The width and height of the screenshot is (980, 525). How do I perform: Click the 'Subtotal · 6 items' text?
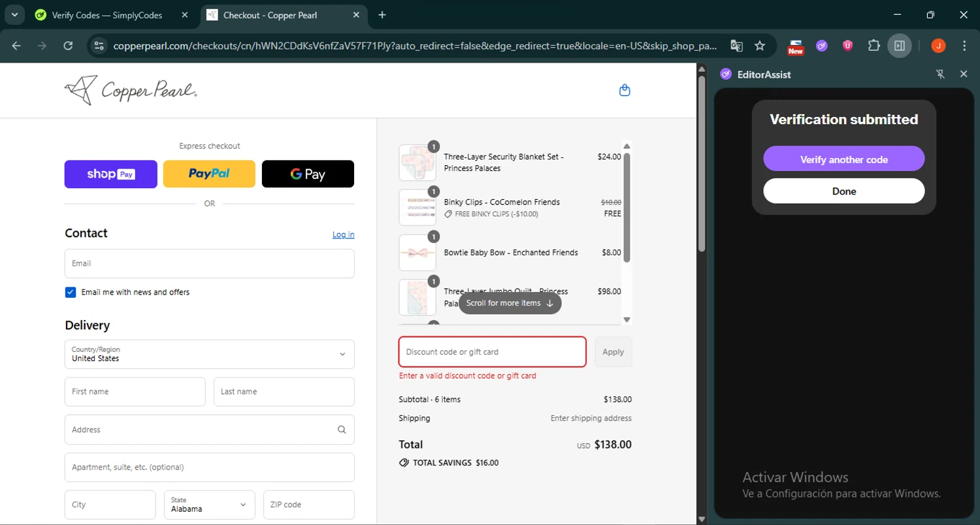[x=430, y=399]
